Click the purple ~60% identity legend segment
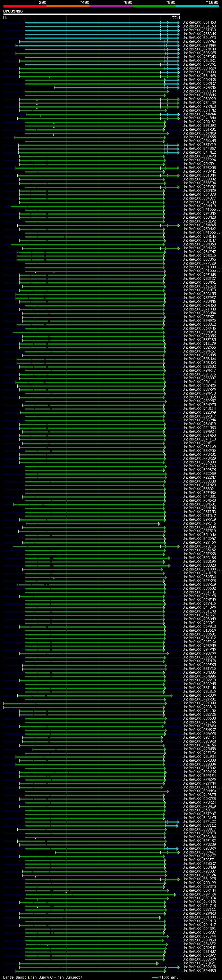 (111, 6)
